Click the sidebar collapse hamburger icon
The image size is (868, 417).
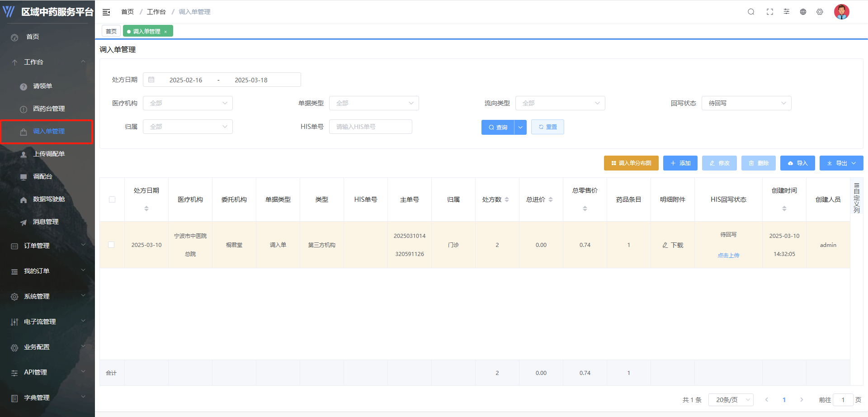point(106,12)
